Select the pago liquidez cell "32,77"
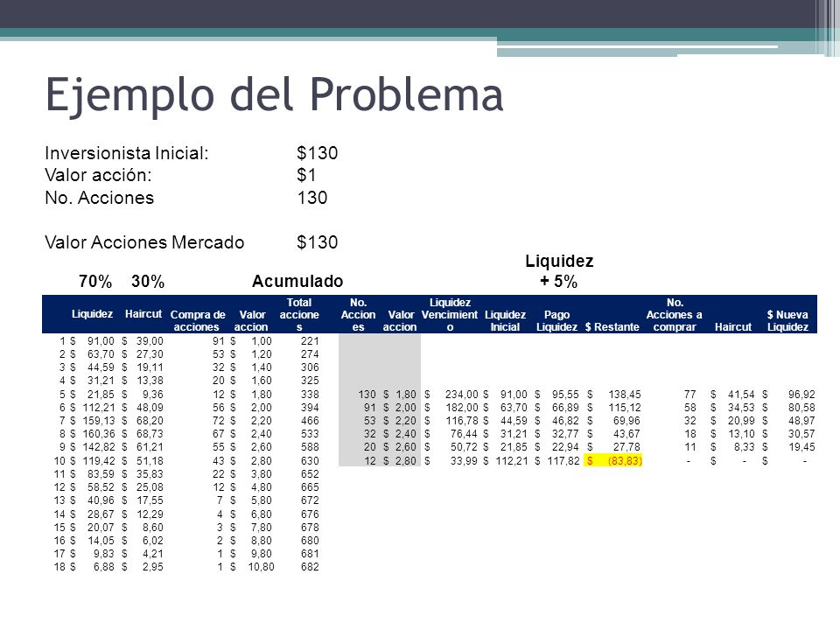 (565, 434)
